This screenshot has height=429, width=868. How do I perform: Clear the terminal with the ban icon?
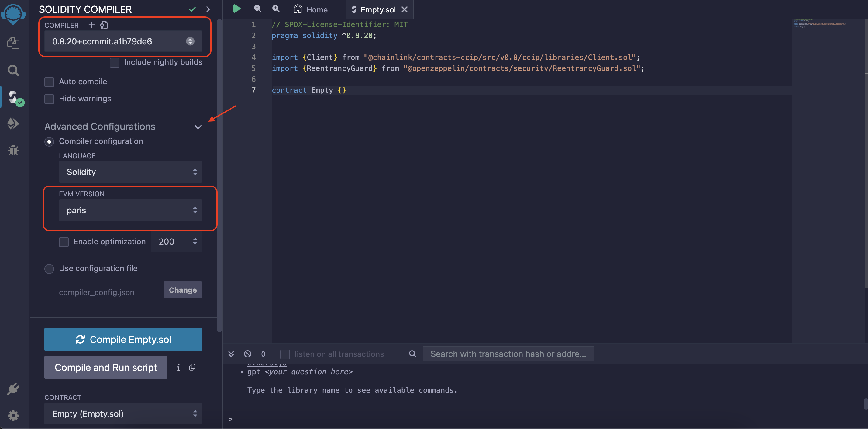248,354
